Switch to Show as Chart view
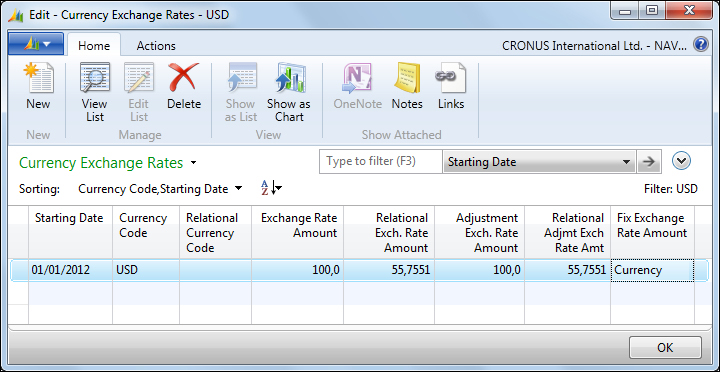The height and width of the screenshot is (372, 720). 289,92
